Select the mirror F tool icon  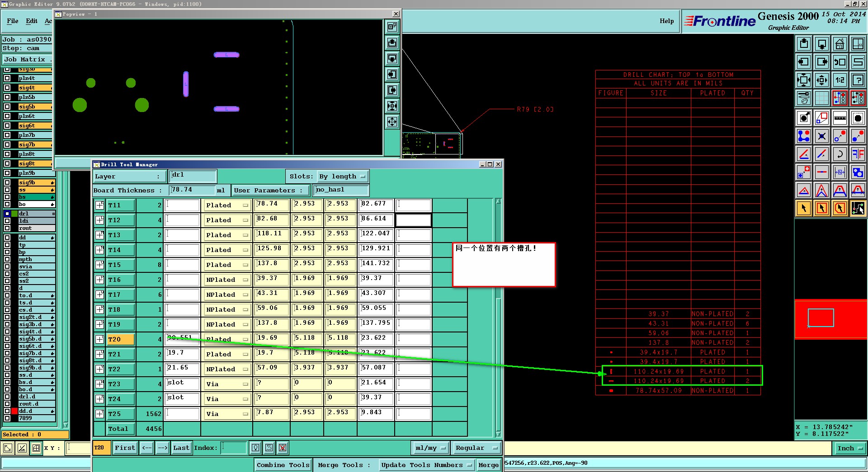pyautogui.click(x=858, y=154)
